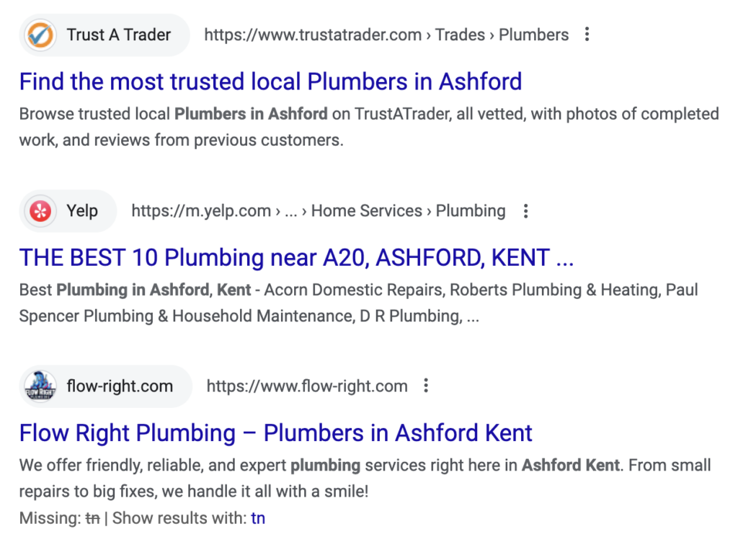738x560 pixels.
Task: Click the "Trust A Trader" site name
Action: (x=119, y=35)
